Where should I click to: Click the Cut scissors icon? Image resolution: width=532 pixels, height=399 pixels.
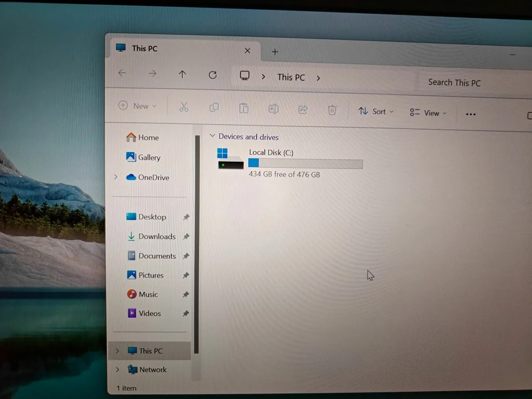[x=184, y=107]
